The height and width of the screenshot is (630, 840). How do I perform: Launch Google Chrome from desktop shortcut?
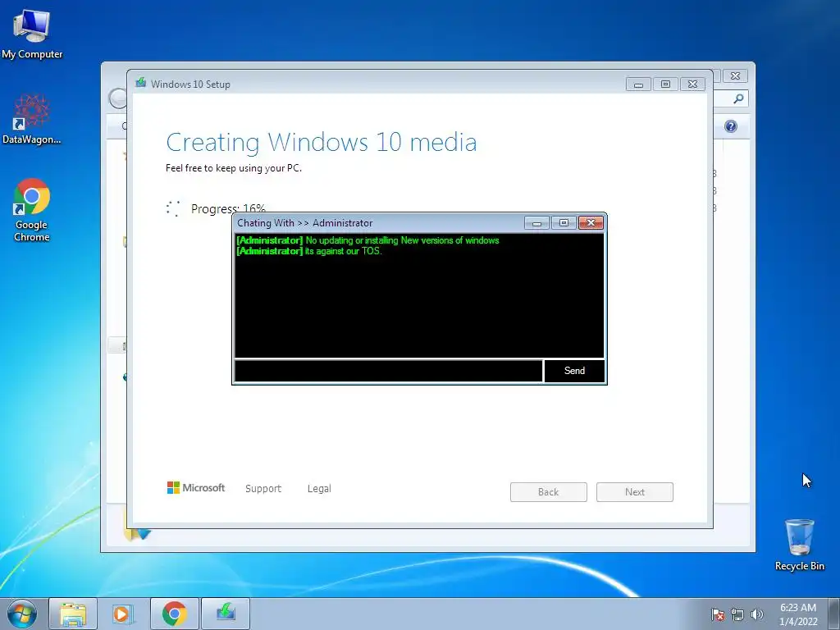(x=32, y=210)
